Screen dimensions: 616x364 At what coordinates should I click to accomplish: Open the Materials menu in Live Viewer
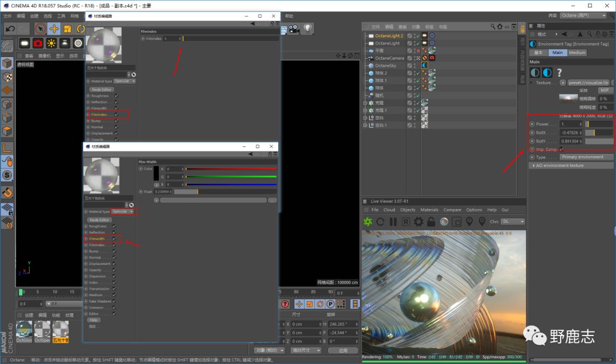429,210
